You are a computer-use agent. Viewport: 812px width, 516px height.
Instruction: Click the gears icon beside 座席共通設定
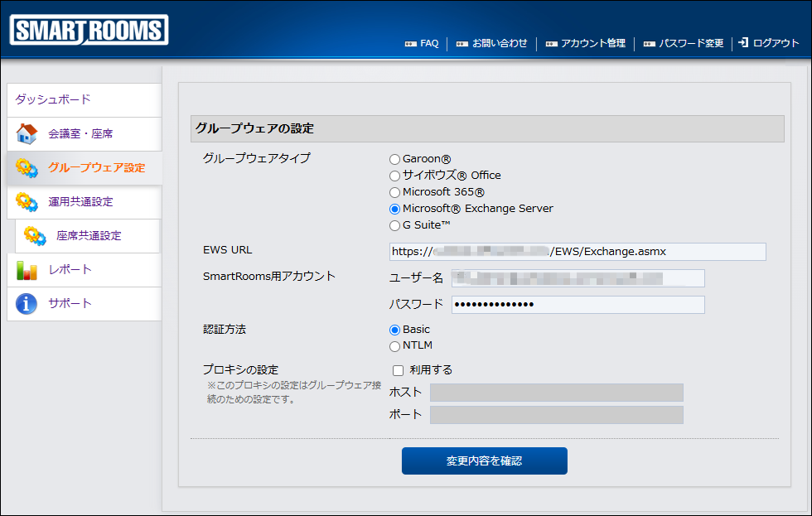[35, 235]
